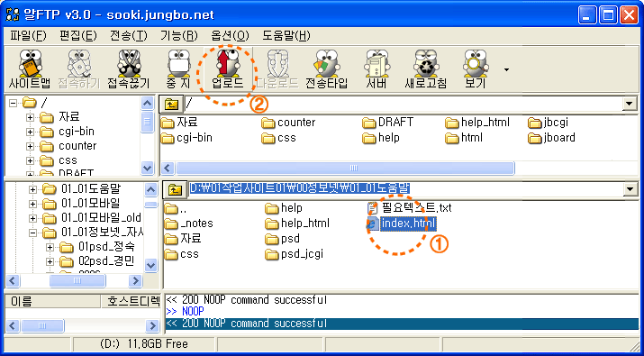Open the remote path dropdown
This screenshot has height=356, width=644.
click(629, 104)
